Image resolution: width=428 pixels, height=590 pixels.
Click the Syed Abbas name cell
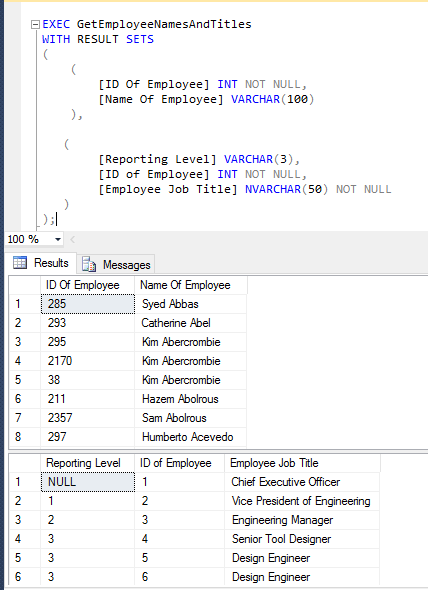click(x=190, y=304)
